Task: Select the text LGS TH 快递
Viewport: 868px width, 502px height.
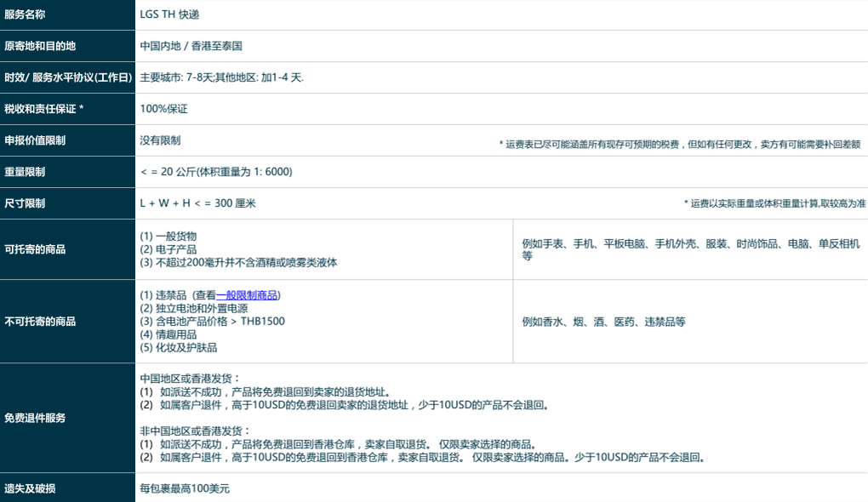Action: (x=169, y=14)
